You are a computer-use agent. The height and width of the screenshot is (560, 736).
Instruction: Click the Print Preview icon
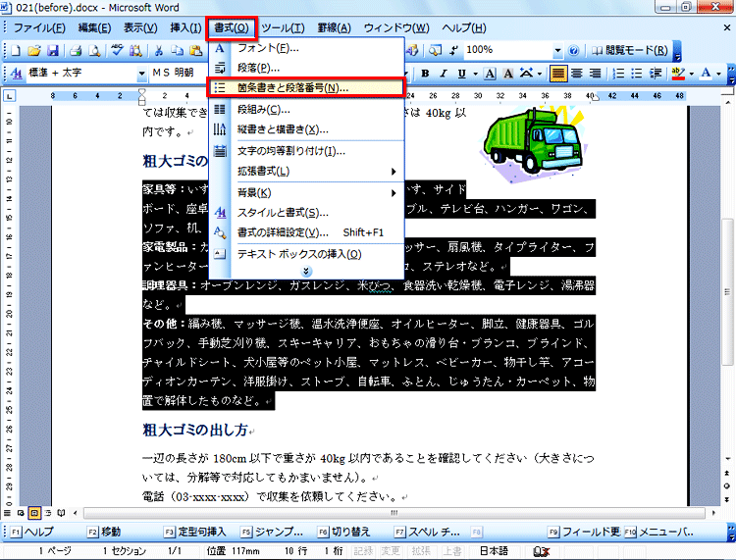94,51
